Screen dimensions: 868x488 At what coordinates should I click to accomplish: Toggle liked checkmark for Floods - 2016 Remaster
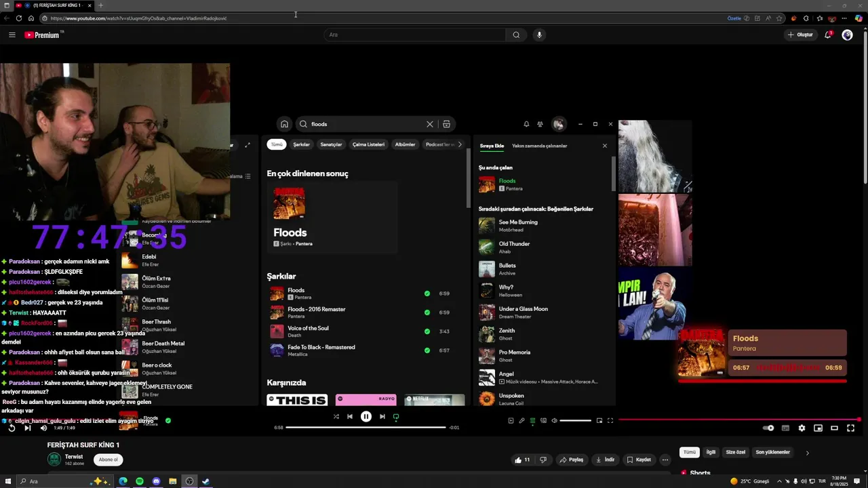coord(427,312)
